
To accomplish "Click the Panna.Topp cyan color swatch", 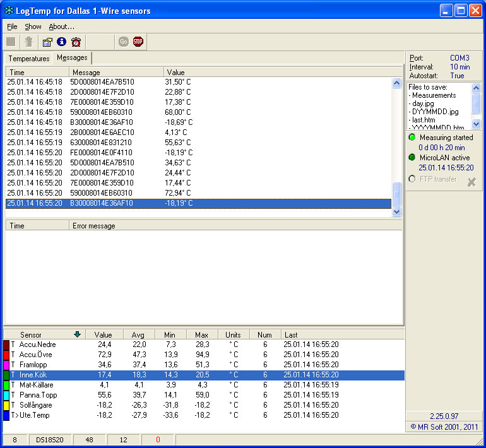I will tap(6, 395).
